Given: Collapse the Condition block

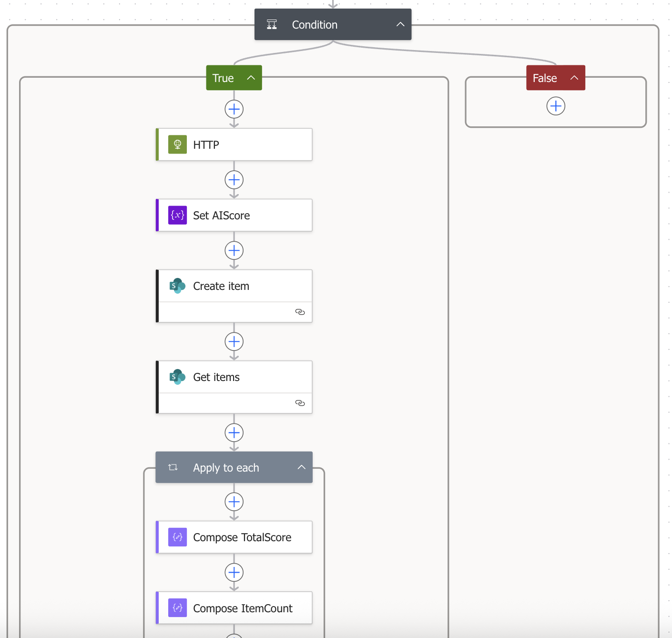Looking at the screenshot, I should click(x=400, y=24).
